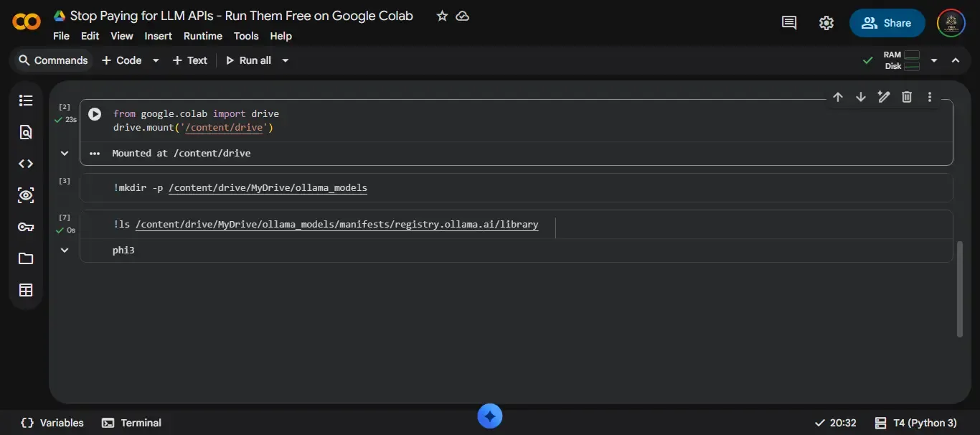Open the Colab logo home link
Viewport: 980px width, 435px height.
click(27, 22)
